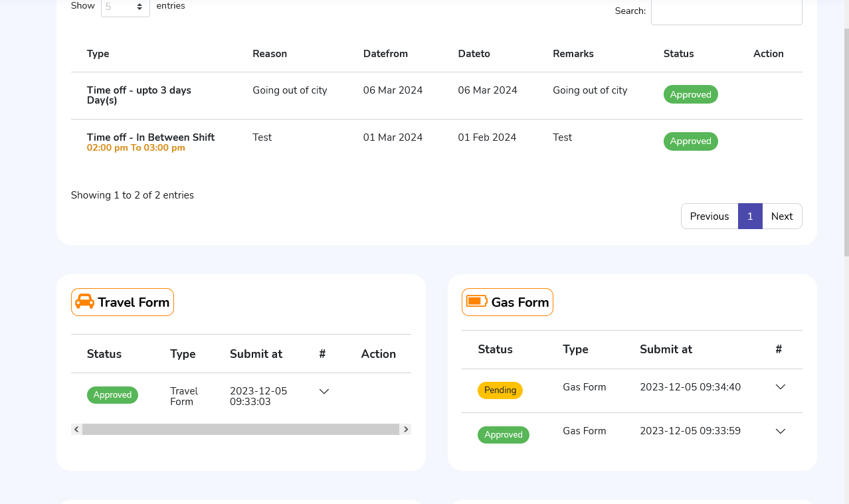Click the battery icon beside Gas Form
The width and height of the screenshot is (849, 504).
[476, 301]
